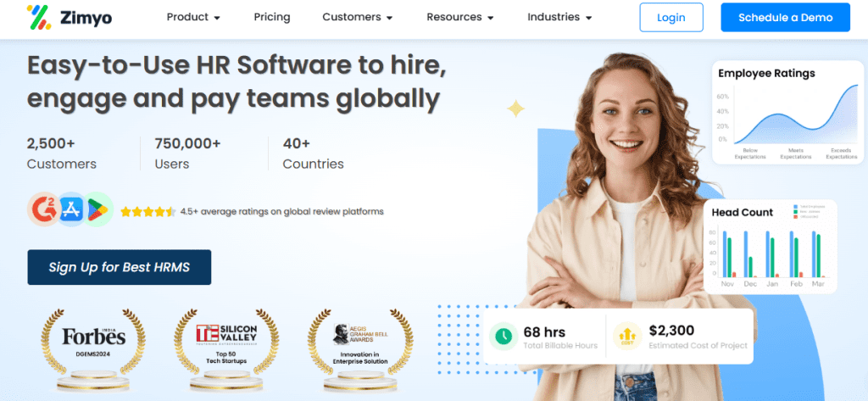Click the Easy-to-Use HR Software headline
The image size is (868, 401).
point(236,82)
